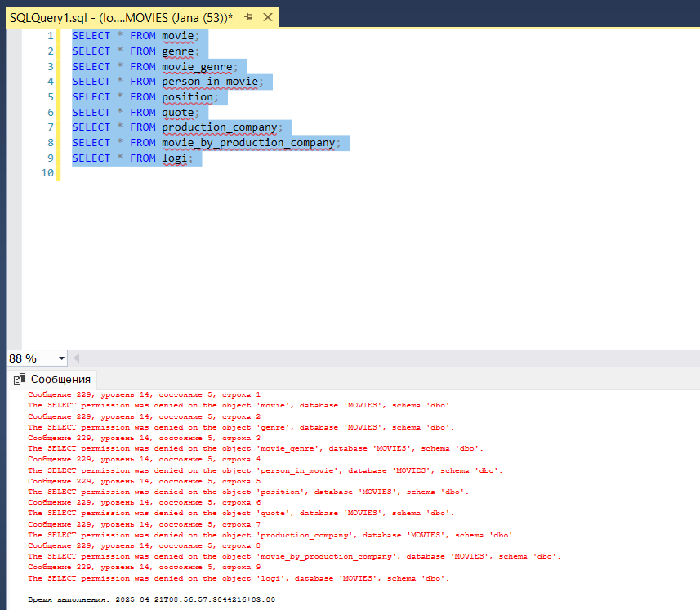Image resolution: width=700 pixels, height=610 pixels.
Task: Click the permission denied message for object 'logi'
Action: 239,579
